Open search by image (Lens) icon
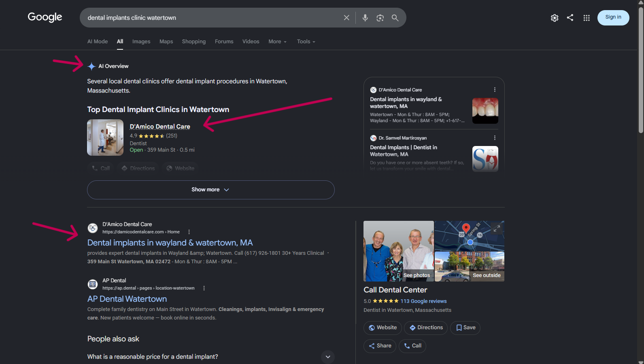This screenshot has width=644, height=364. [x=380, y=18]
